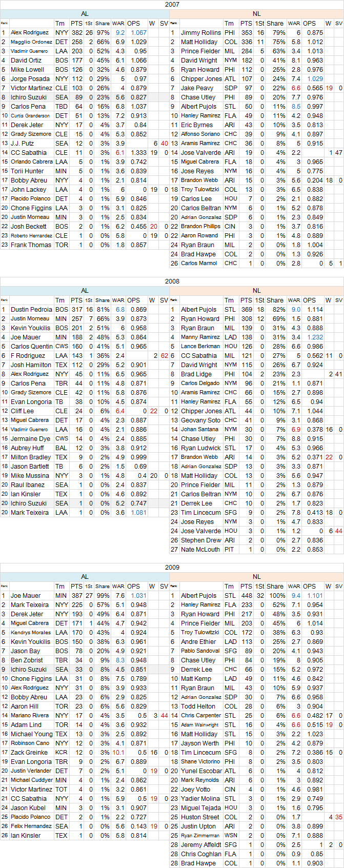
Task: Click the 47 saves value for Jose Valverde
Action: (x=338, y=153)
